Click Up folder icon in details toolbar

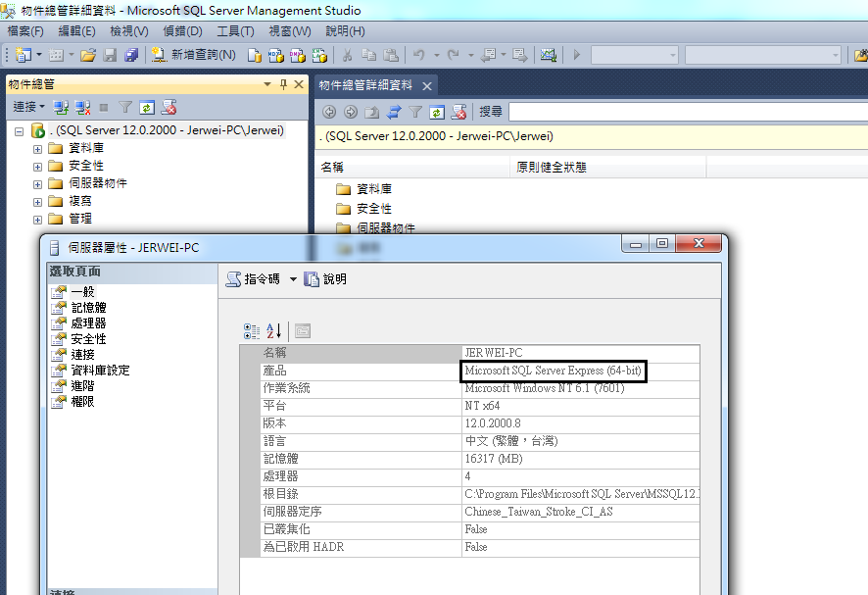click(372, 112)
